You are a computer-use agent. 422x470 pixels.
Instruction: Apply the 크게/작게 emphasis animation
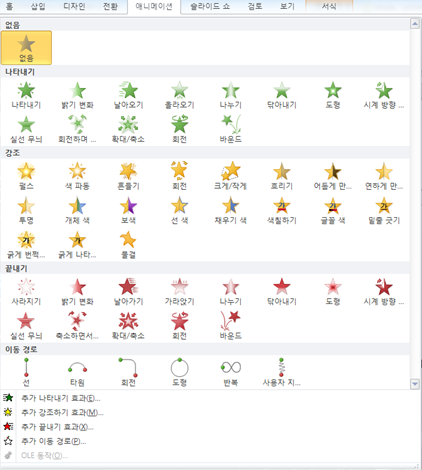pos(230,176)
